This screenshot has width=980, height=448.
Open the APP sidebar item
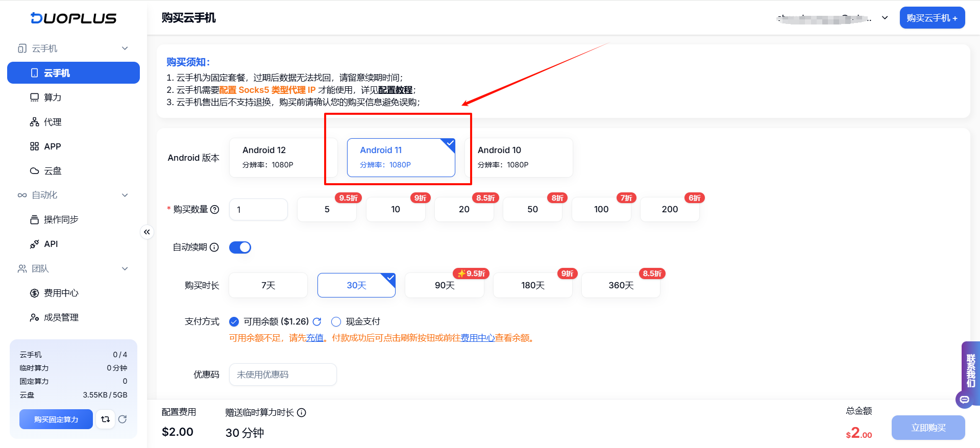tap(73, 146)
